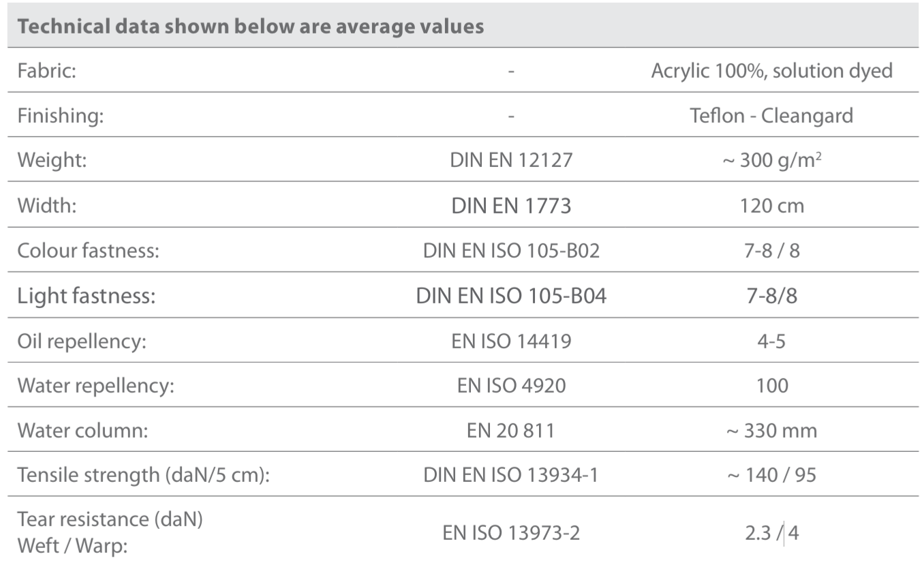
Task: Click the 'DIN EN ISO 105-B04' standard
Action: pos(511,296)
